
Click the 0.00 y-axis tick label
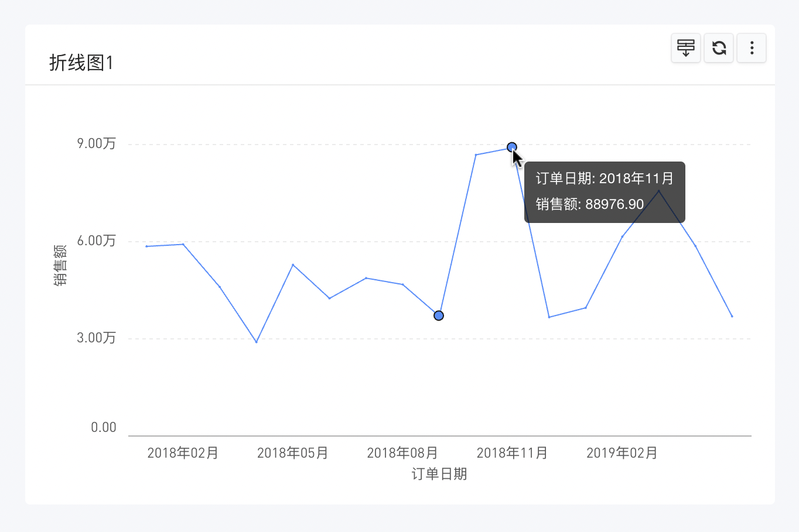[104, 428]
